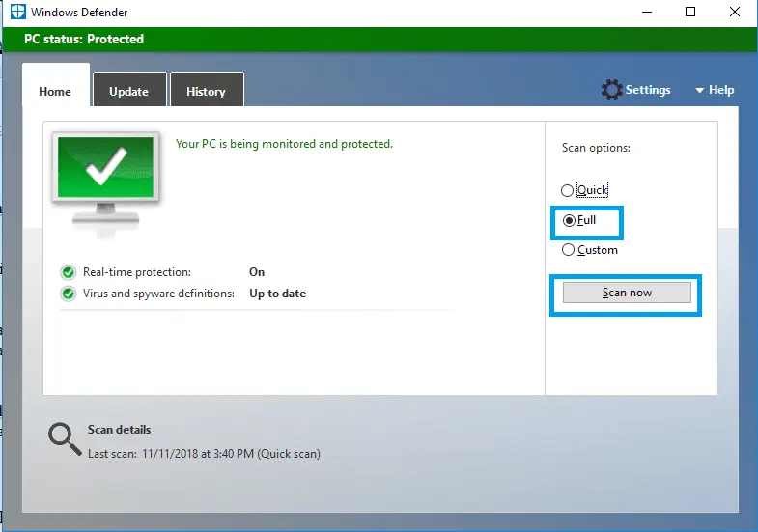This screenshot has height=532, width=758.
Task: Click the magnifying glass Scan details icon
Action: click(x=65, y=439)
